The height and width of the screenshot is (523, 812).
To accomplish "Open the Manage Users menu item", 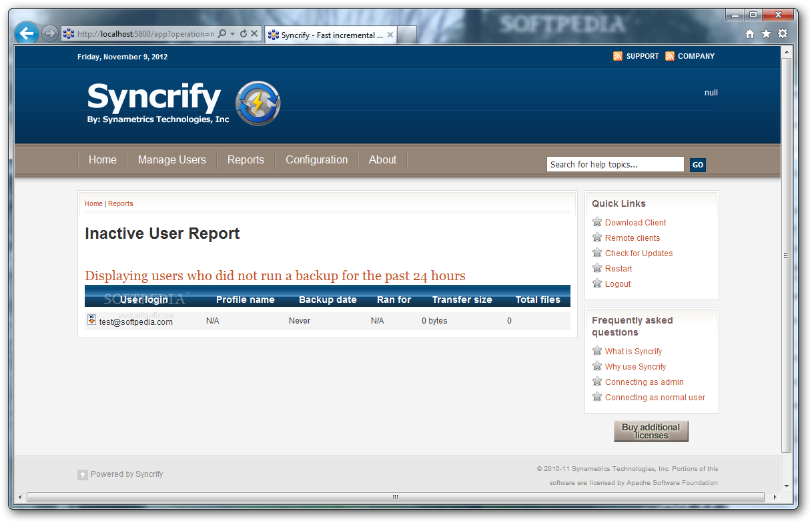I will pos(172,160).
